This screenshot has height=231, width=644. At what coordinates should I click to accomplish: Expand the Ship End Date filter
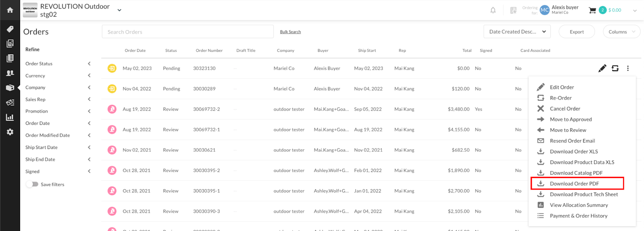tap(89, 159)
